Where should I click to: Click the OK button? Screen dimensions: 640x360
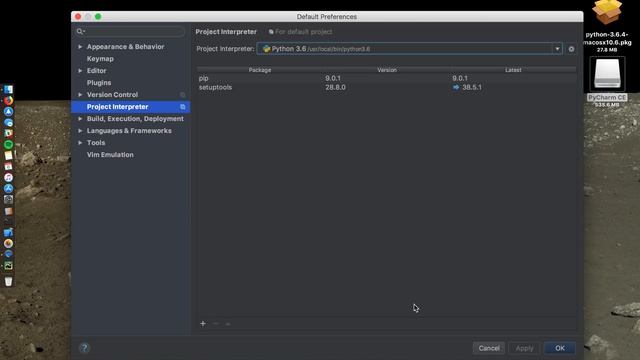click(560, 348)
